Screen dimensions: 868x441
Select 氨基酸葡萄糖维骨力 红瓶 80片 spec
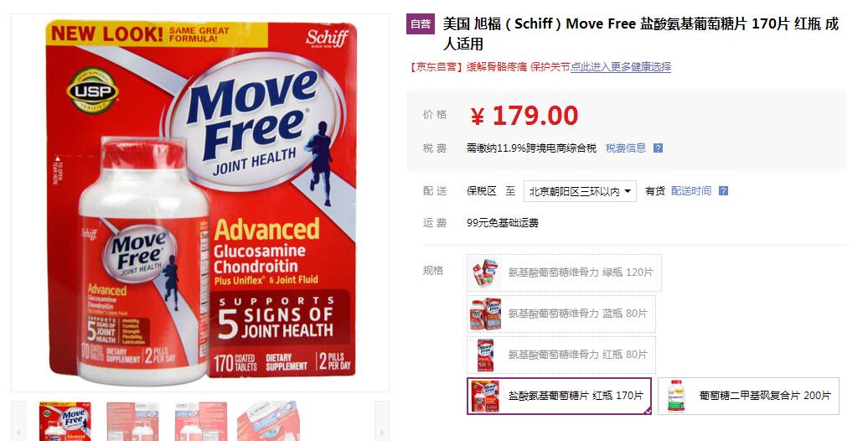pyautogui.click(x=561, y=355)
